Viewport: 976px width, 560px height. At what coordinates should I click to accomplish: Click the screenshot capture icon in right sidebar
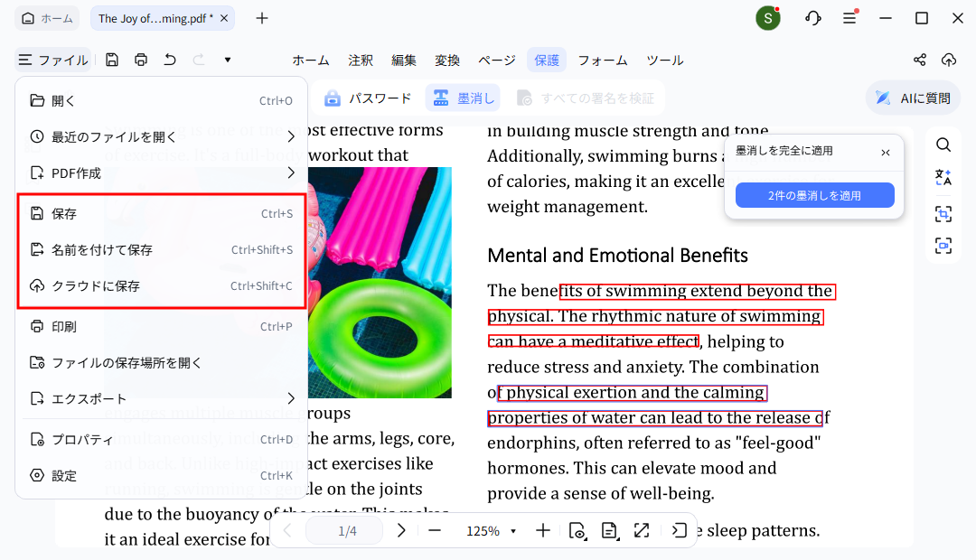tap(943, 246)
